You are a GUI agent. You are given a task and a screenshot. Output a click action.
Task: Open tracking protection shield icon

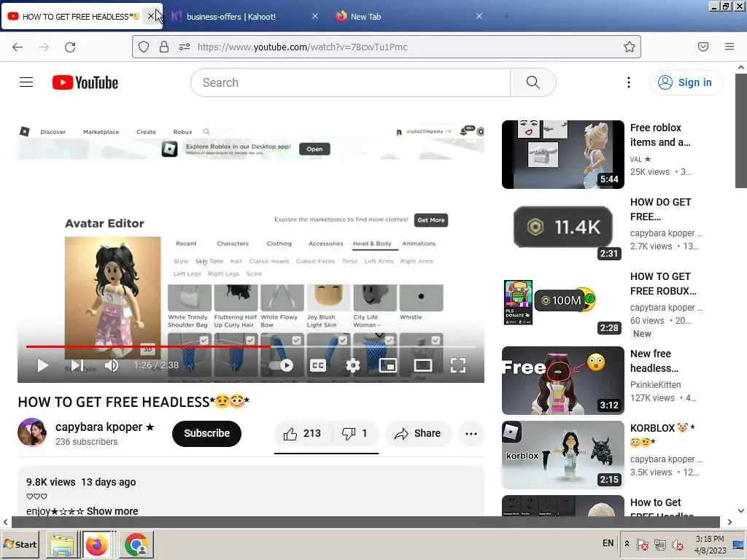144,47
